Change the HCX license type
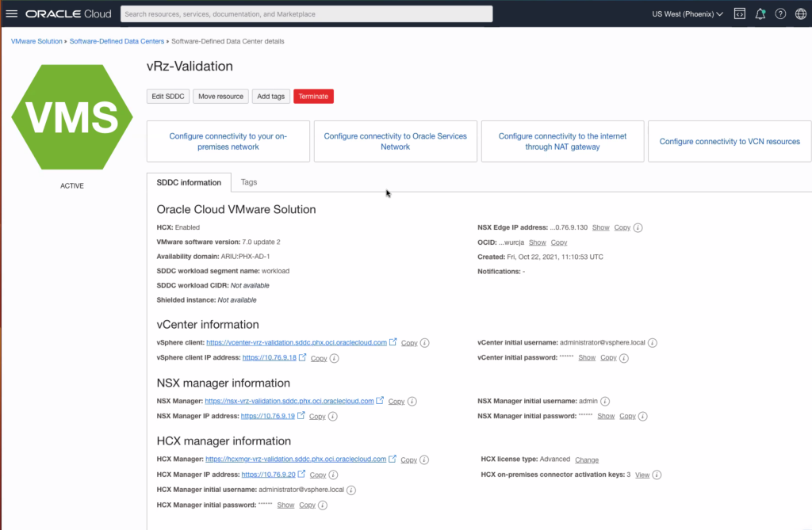The image size is (812, 530). pos(587,460)
